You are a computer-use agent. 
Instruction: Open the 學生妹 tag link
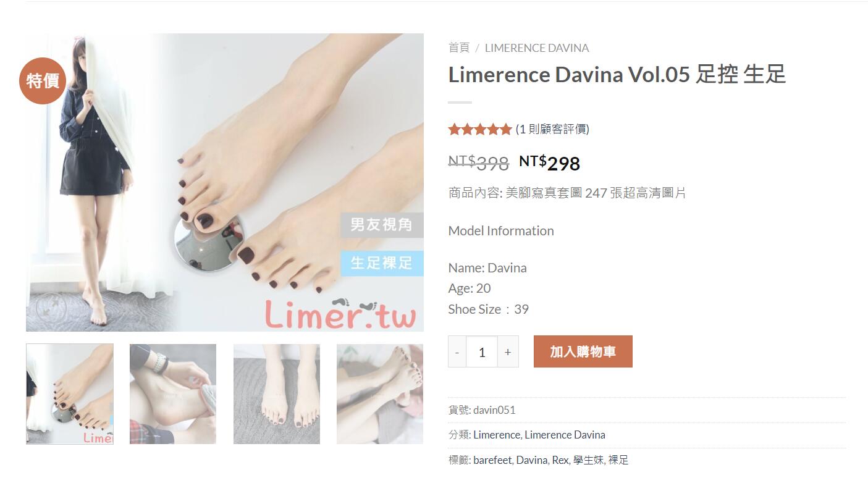(588, 460)
